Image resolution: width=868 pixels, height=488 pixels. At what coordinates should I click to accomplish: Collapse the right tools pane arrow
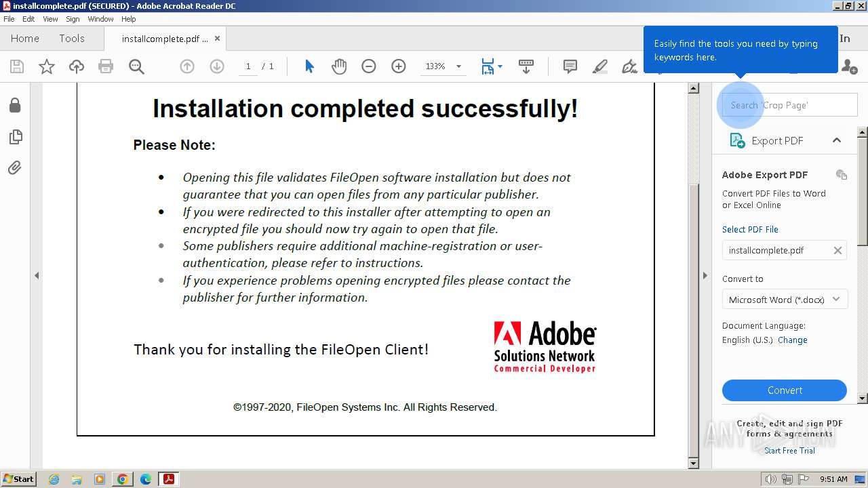click(x=705, y=276)
